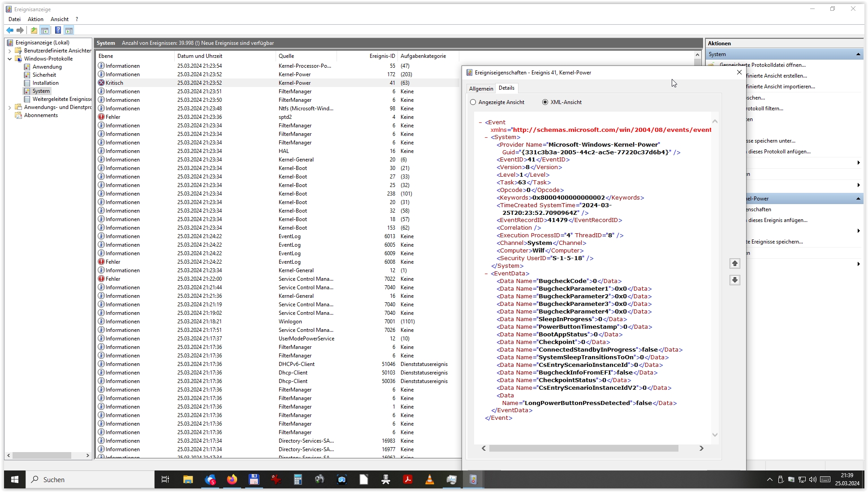
Task: Click the forward arrow toolbar icon
Action: click(x=20, y=30)
